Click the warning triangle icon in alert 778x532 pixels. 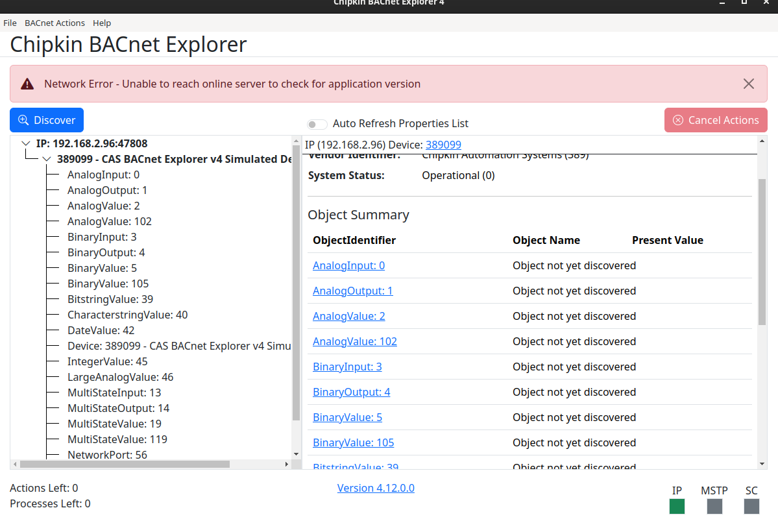click(x=27, y=84)
